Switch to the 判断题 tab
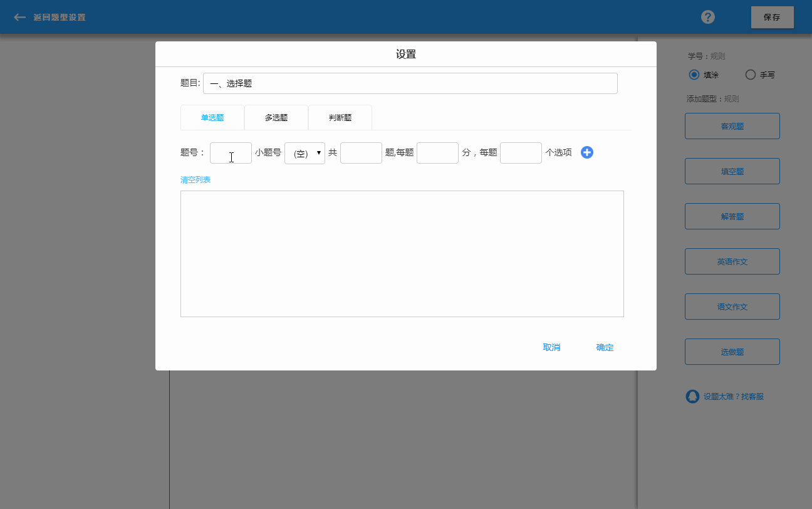The width and height of the screenshot is (812, 509). (340, 117)
